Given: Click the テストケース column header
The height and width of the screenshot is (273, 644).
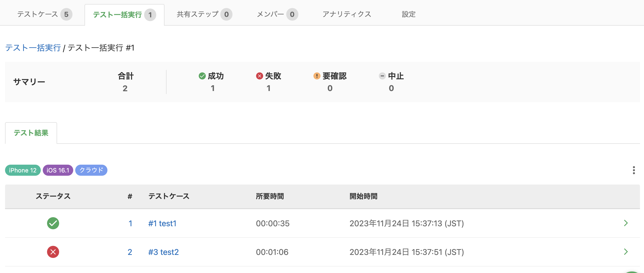Looking at the screenshot, I should 169,196.
